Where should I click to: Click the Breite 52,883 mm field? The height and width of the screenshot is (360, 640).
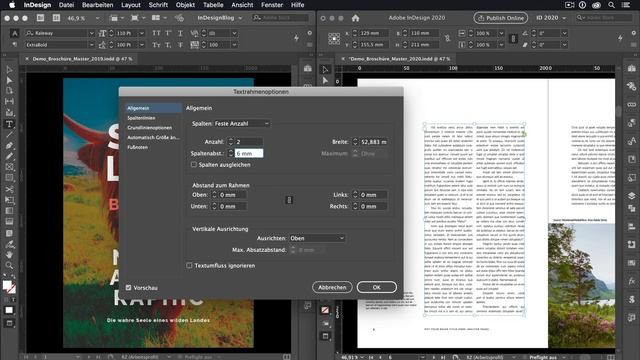pos(373,142)
